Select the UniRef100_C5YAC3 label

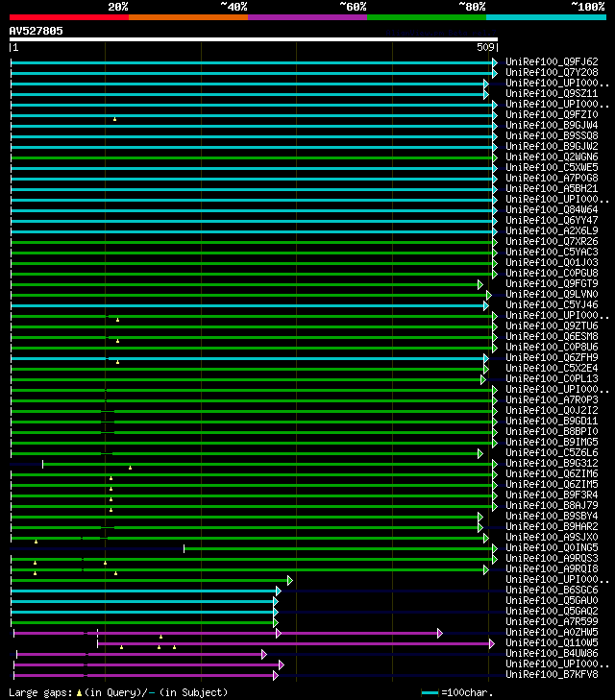(x=552, y=252)
